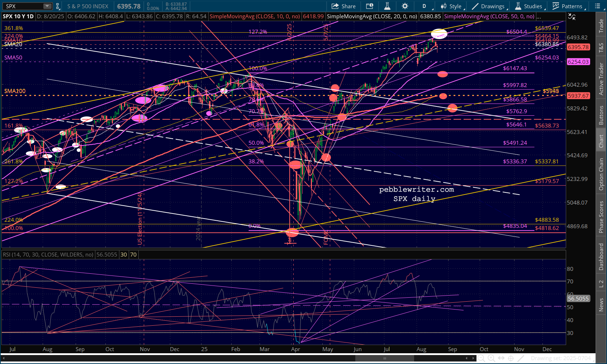Zoom in using the magnifier plus icon
Screen dimensions: 607x364
coord(491,358)
